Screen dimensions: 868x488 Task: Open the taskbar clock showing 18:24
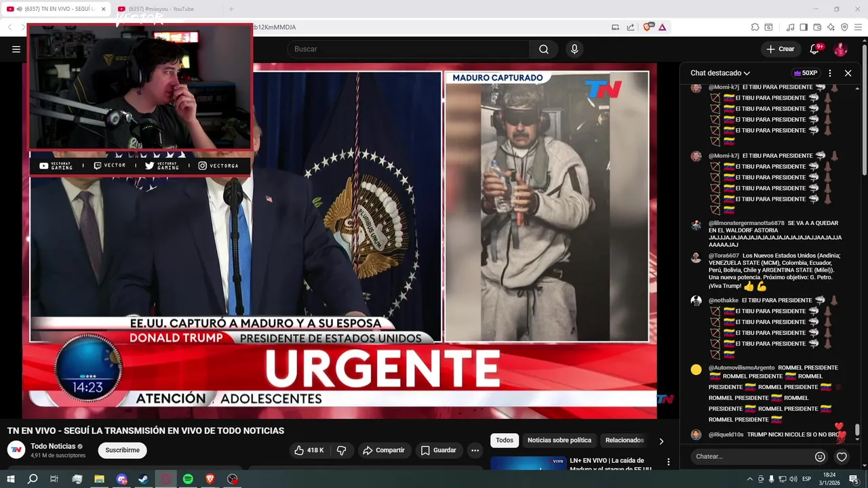click(829, 479)
